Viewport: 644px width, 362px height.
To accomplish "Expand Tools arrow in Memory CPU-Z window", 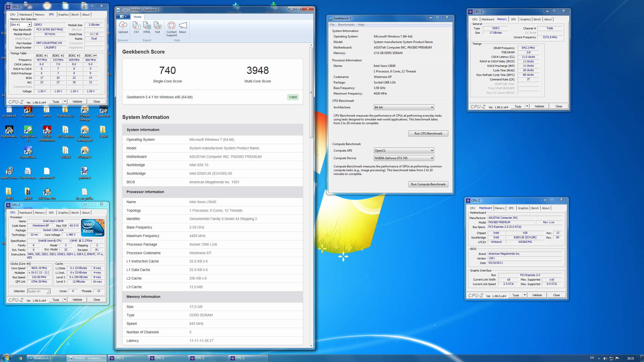I will (x=527, y=107).
